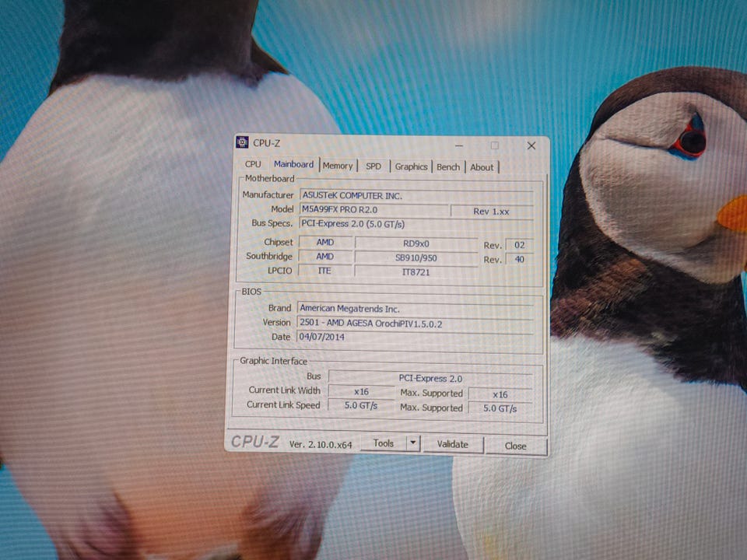Click the southbridge Rev. value 40
Viewport: 747px width, 560px height.
pos(519,259)
